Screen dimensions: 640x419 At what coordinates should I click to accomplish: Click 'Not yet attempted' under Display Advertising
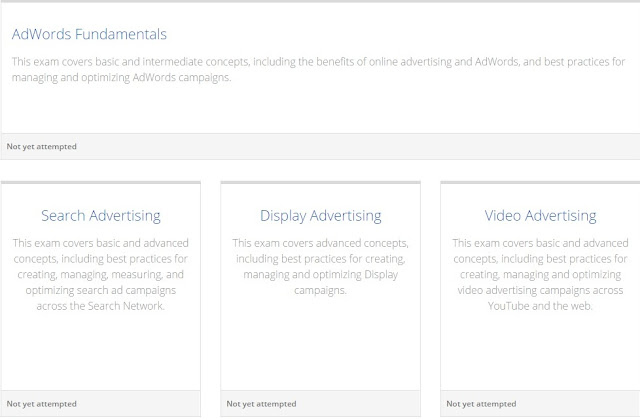[261, 404]
